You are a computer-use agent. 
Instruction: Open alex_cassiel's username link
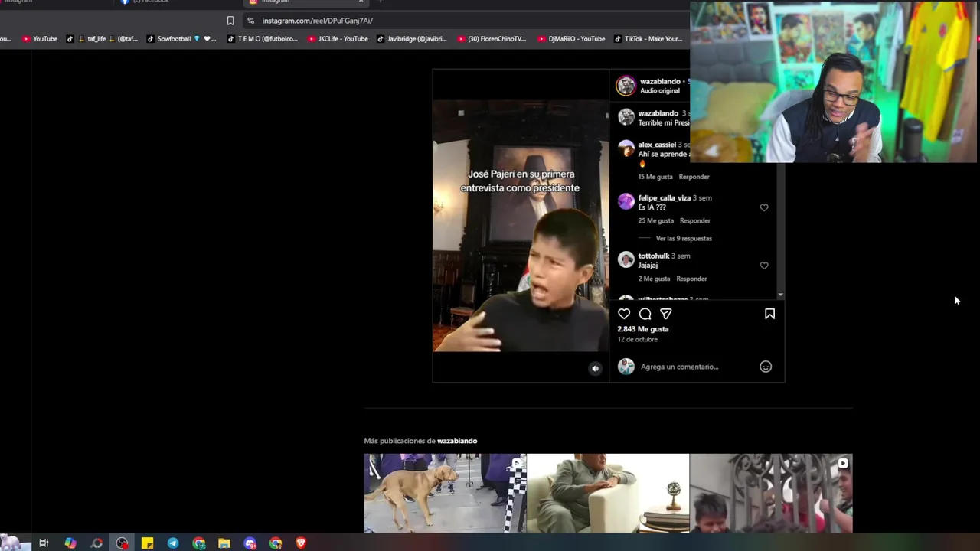point(657,145)
